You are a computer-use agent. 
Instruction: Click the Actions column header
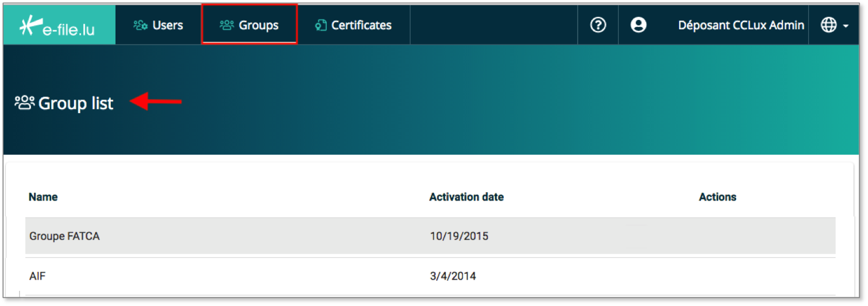[x=717, y=197]
